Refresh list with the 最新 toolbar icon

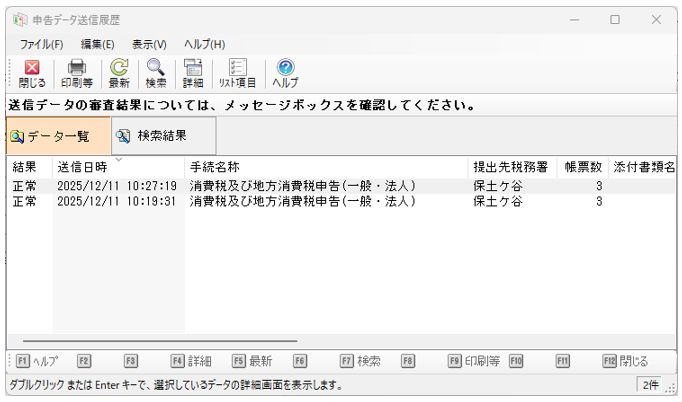click(x=119, y=73)
